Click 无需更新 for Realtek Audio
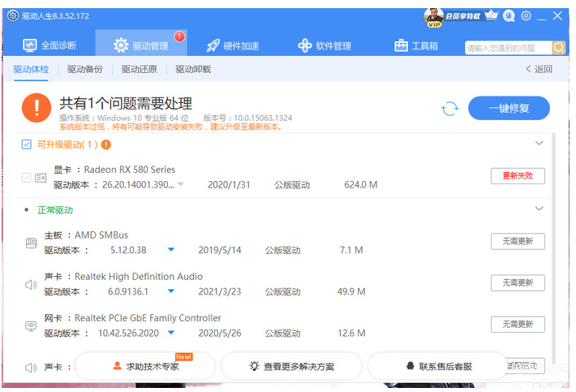 click(518, 283)
